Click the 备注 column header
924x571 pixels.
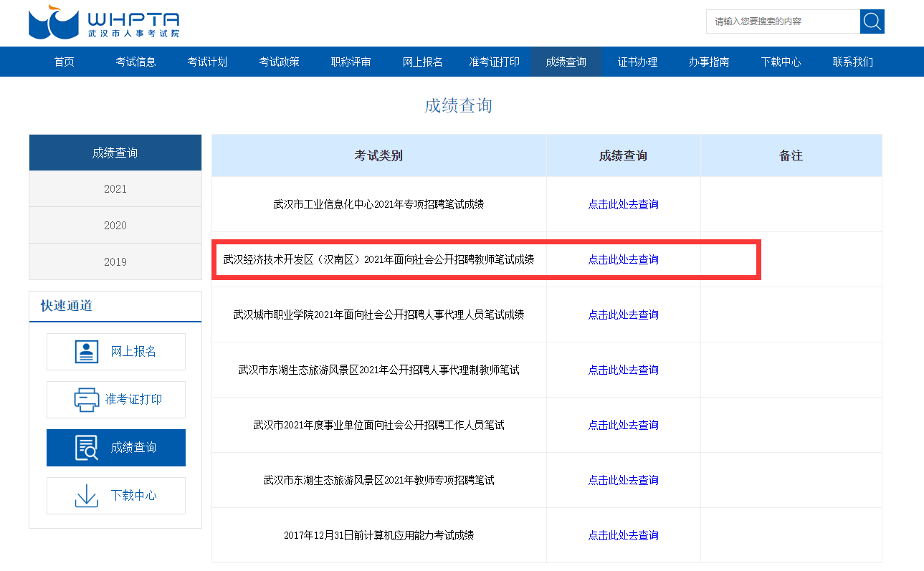coord(791,155)
